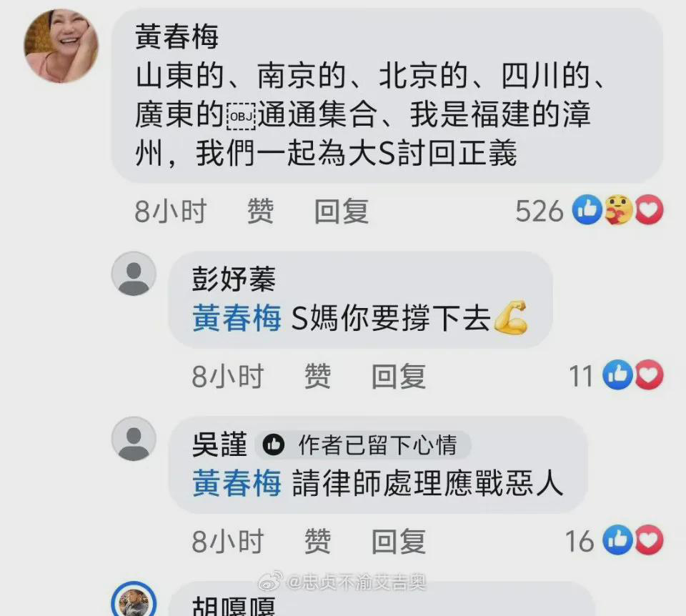Tap the heart icon beside the 16 count

tap(650, 540)
